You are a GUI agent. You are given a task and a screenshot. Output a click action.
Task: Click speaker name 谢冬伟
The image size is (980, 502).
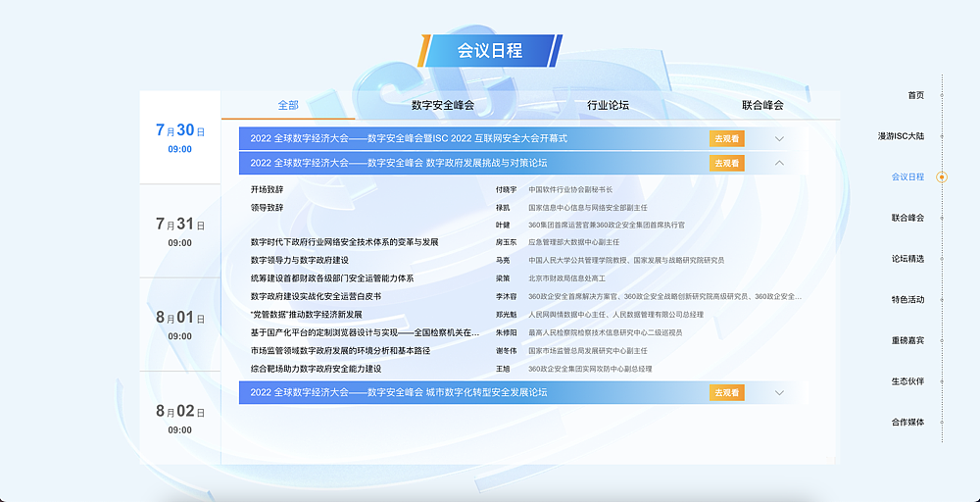(x=507, y=351)
